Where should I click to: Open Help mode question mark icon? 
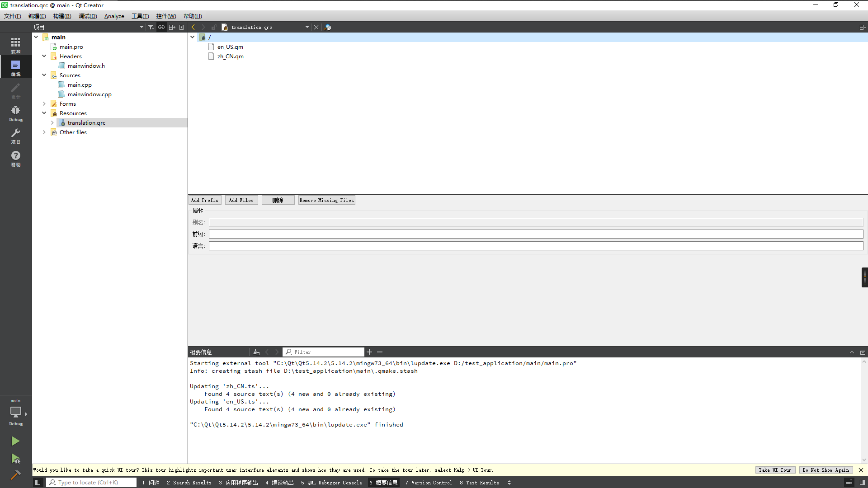click(16, 158)
